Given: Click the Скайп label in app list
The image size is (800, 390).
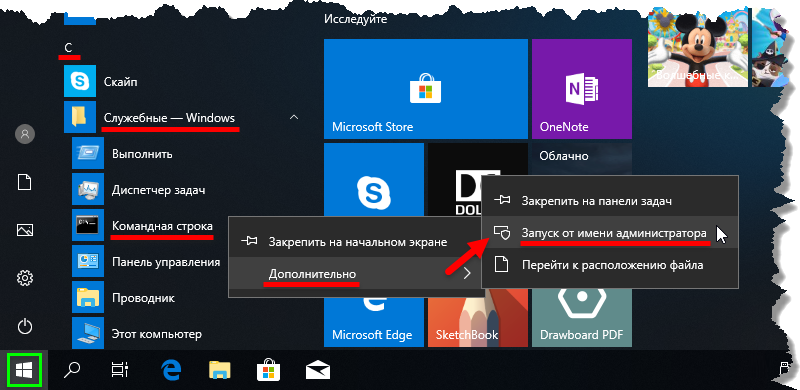Looking at the screenshot, I should (120, 81).
